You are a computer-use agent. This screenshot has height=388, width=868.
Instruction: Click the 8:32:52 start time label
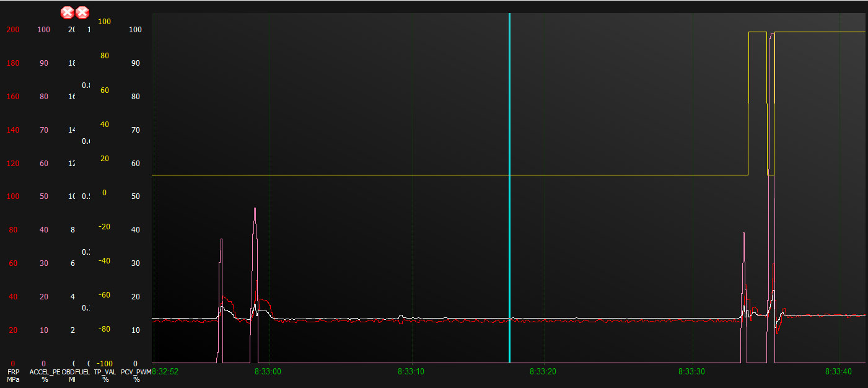pos(165,371)
